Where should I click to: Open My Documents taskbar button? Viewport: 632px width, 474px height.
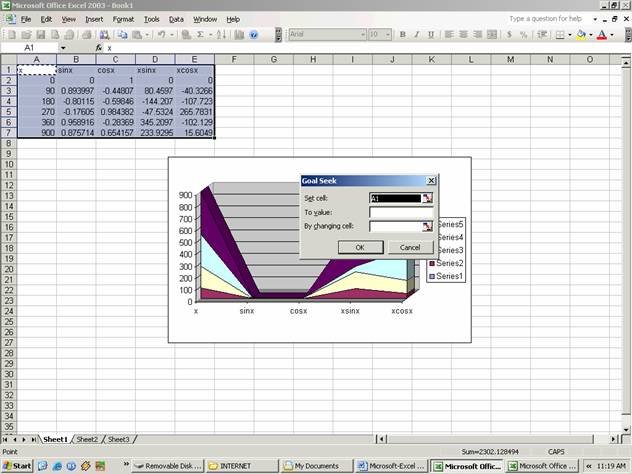(317, 466)
